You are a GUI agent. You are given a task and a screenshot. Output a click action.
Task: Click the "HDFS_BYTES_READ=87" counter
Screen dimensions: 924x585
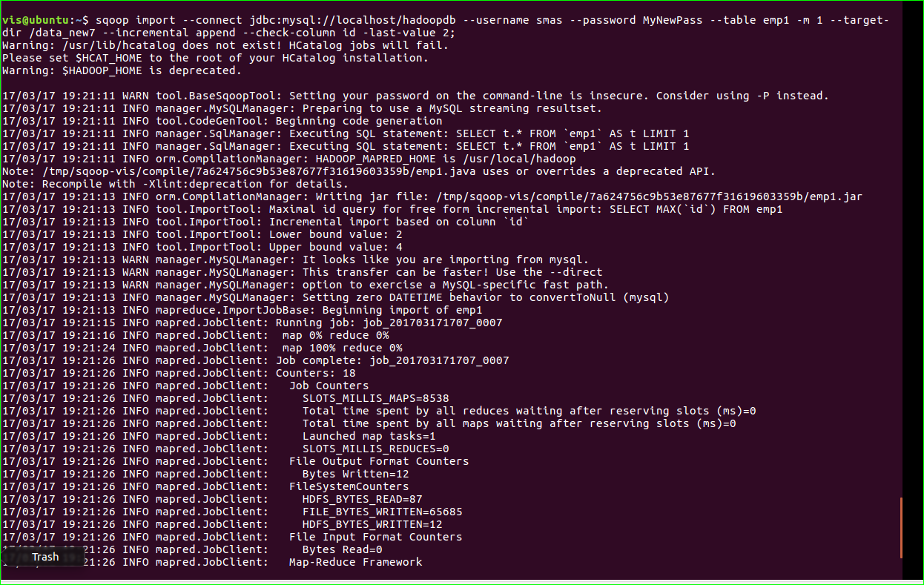point(362,499)
